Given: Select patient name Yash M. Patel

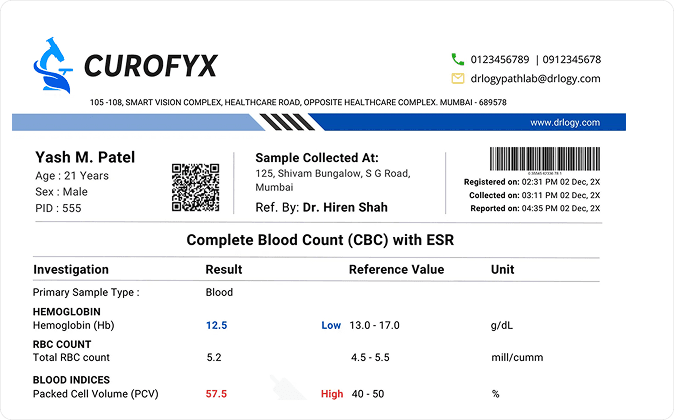Looking at the screenshot, I should tap(85, 158).
